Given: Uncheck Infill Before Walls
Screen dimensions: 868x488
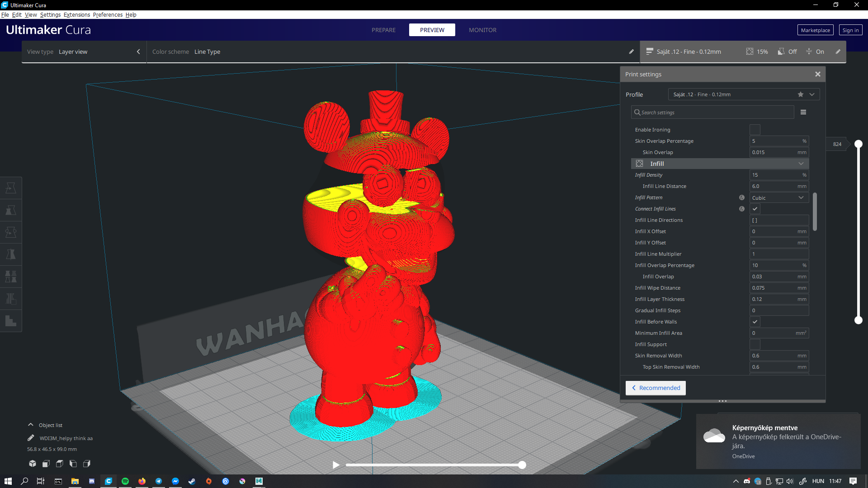Looking at the screenshot, I should click(x=755, y=322).
